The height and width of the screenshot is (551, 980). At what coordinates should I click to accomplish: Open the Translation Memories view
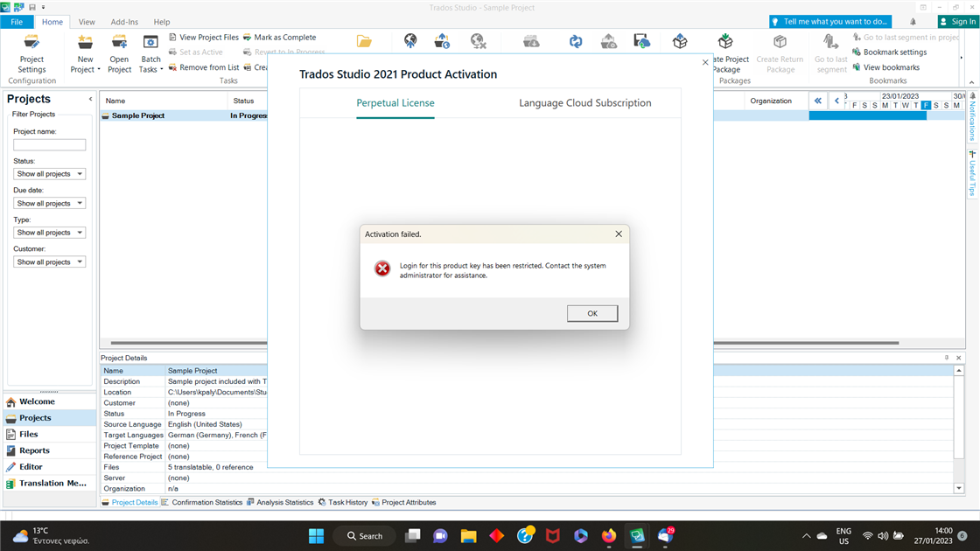point(52,483)
